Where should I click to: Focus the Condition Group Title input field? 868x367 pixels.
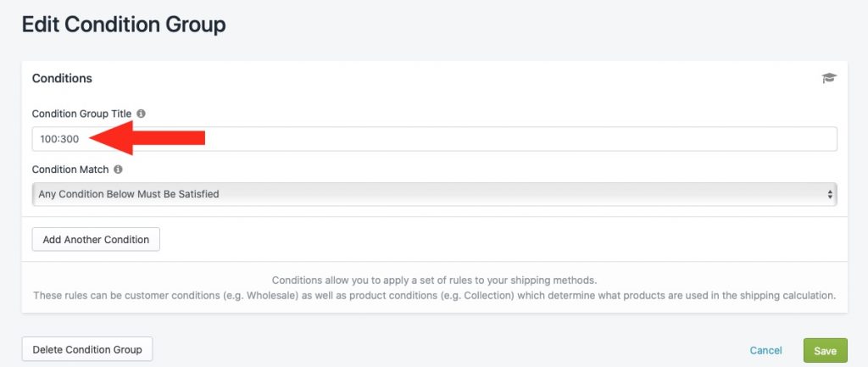[435, 139]
